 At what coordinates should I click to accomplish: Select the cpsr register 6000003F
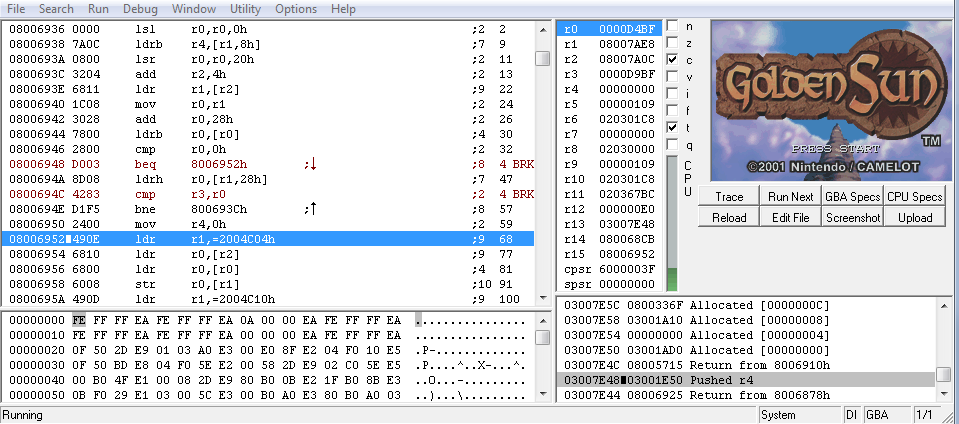(609, 269)
